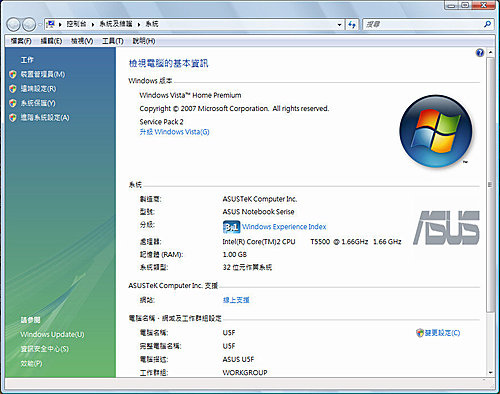500x394 pixels.
Task: Maximize the System window
Action: coord(466,5)
